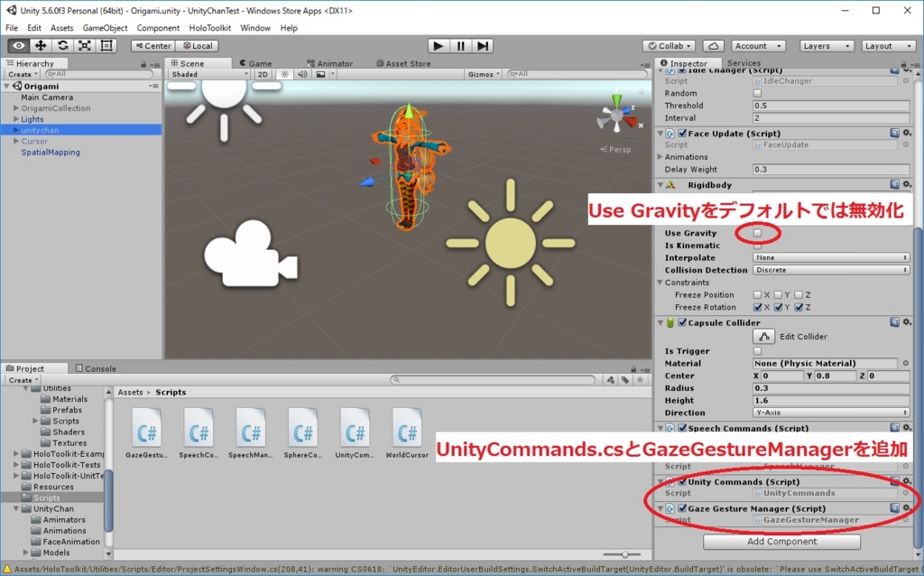Select the Move tool

41,46
